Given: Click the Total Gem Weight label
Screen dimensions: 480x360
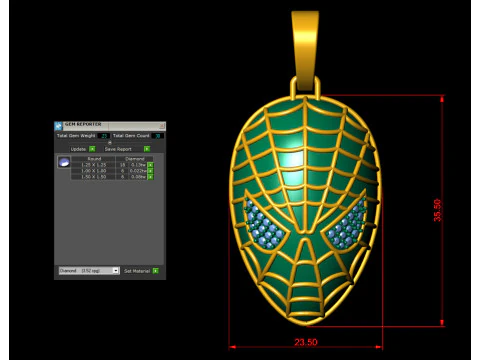Looking at the screenshot, I should [76, 136].
